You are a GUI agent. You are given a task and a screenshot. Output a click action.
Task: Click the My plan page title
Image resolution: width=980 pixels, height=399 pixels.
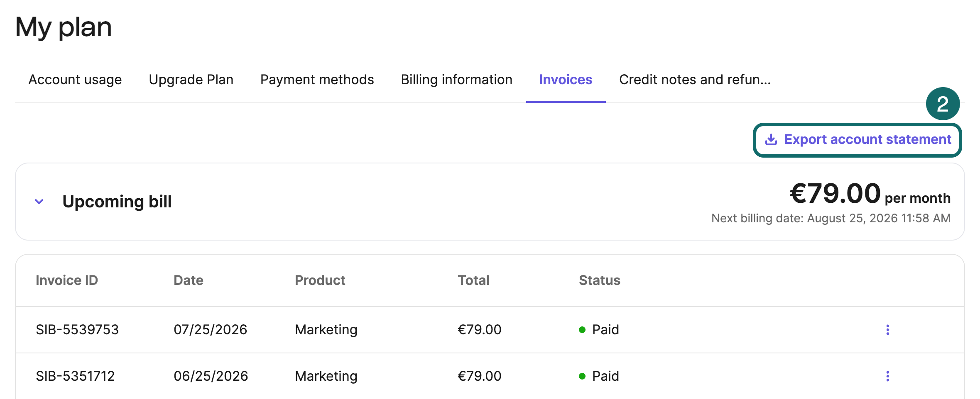64,27
